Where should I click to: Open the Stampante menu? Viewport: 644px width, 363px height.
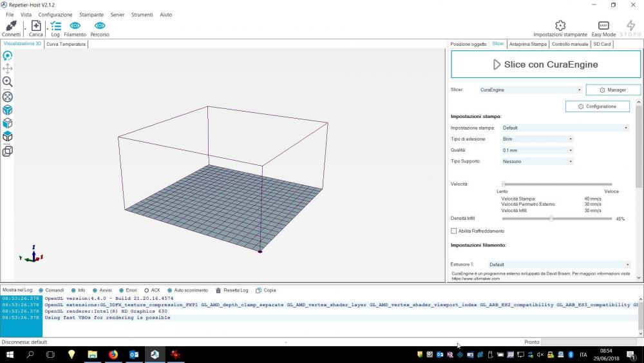pyautogui.click(x=91, y=14)
